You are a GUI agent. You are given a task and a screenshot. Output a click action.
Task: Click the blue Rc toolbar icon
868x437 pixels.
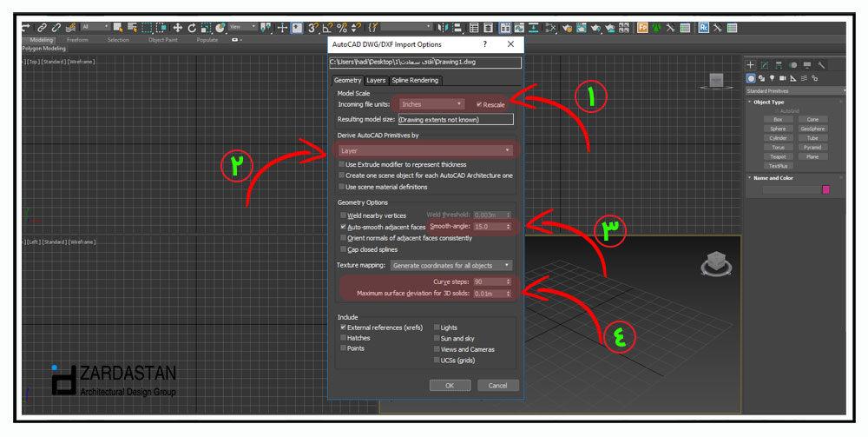pos(704,28)
